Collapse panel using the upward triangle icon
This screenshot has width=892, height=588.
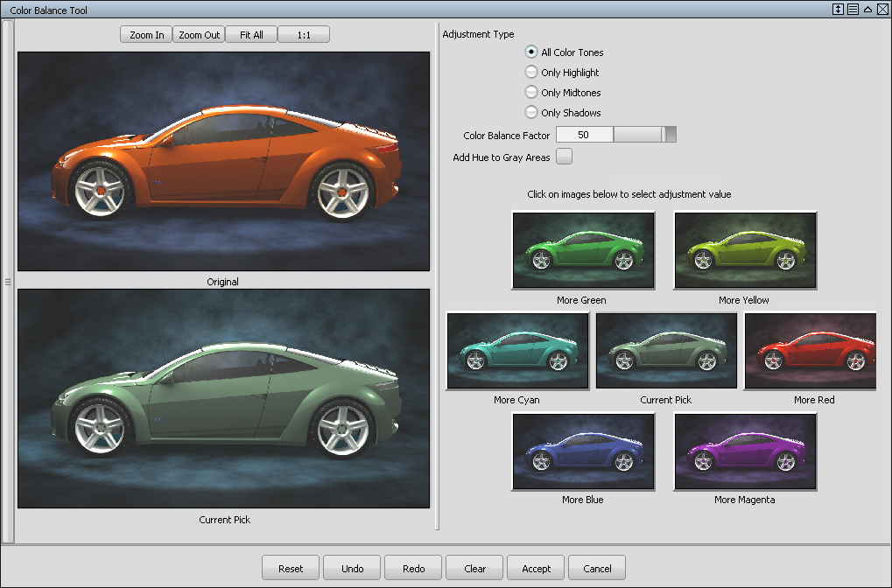[867, 9]
